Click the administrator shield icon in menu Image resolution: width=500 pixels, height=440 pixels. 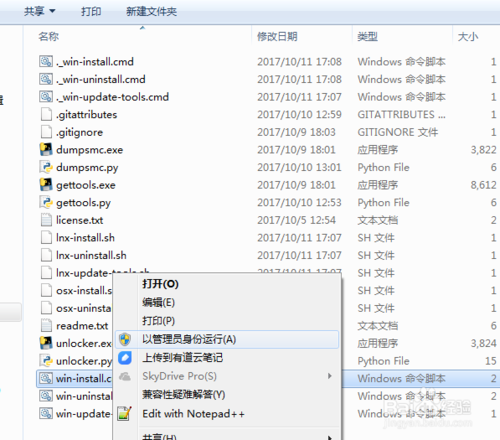point(125,339)
